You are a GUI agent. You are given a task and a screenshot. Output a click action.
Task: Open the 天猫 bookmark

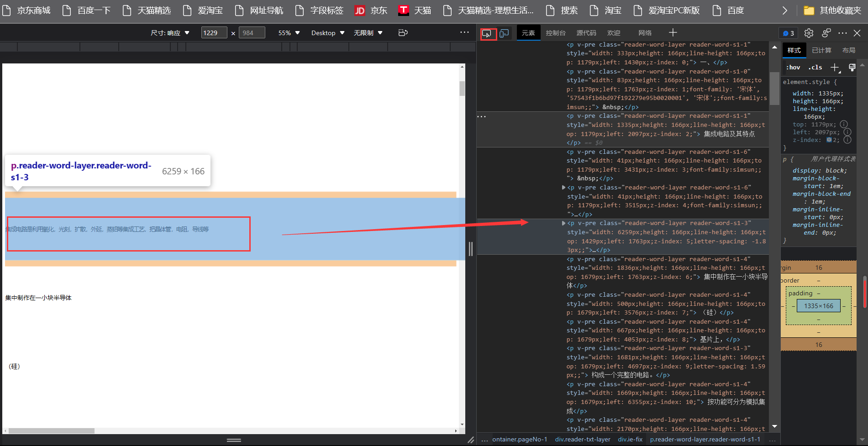coord(415,10)
